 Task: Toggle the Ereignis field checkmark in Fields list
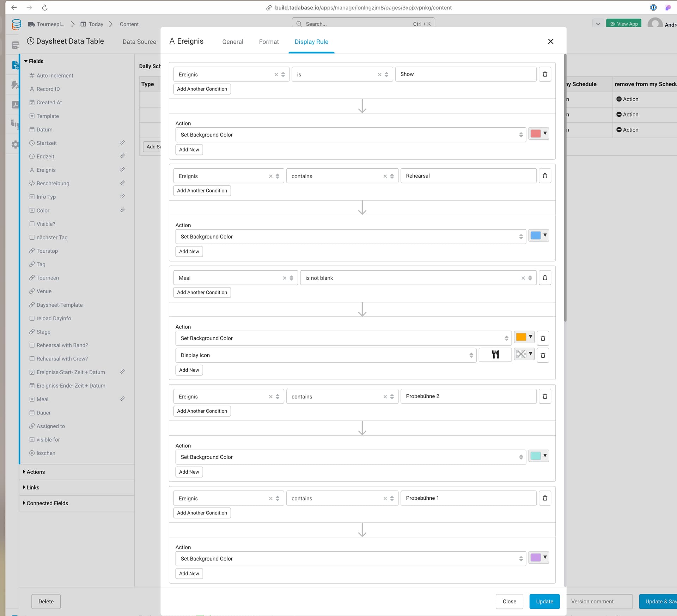point(122,169)
